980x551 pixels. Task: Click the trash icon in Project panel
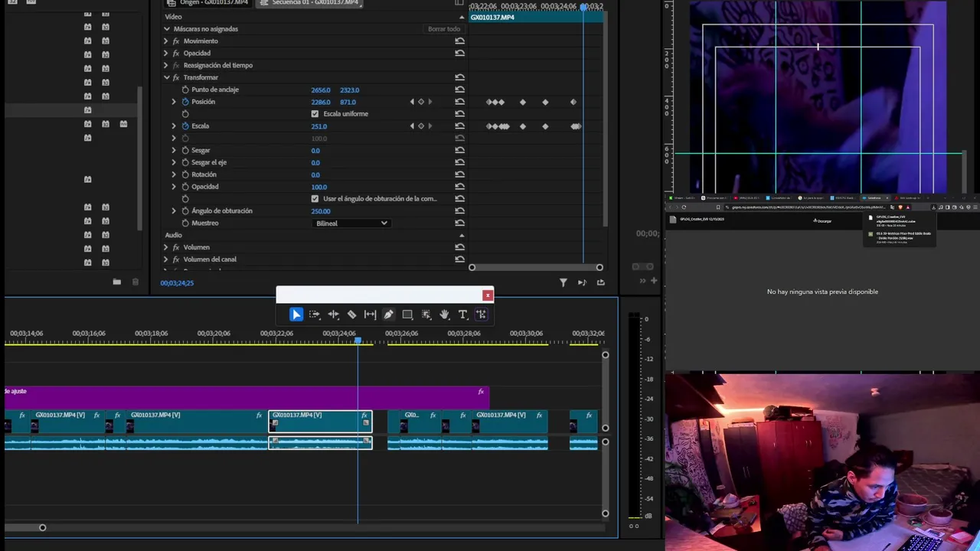[x=136, y=282]
